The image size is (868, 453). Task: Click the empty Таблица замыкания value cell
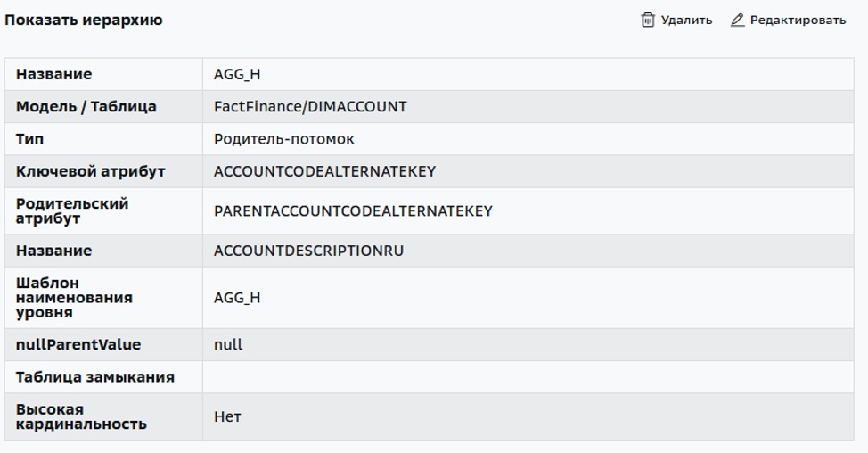(528, 377)
